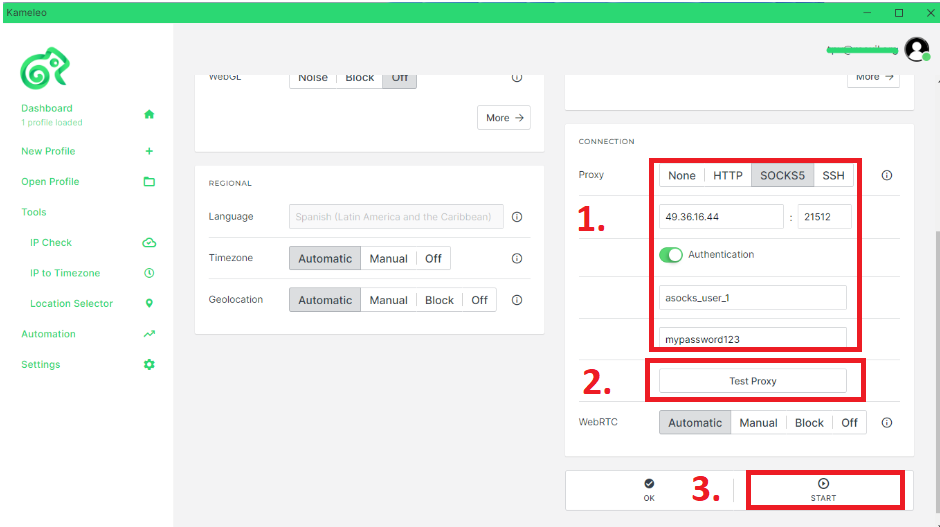This screenshot has height=527, width=940.
Task: Set Timezone to Manual
Action: (388, 258)
